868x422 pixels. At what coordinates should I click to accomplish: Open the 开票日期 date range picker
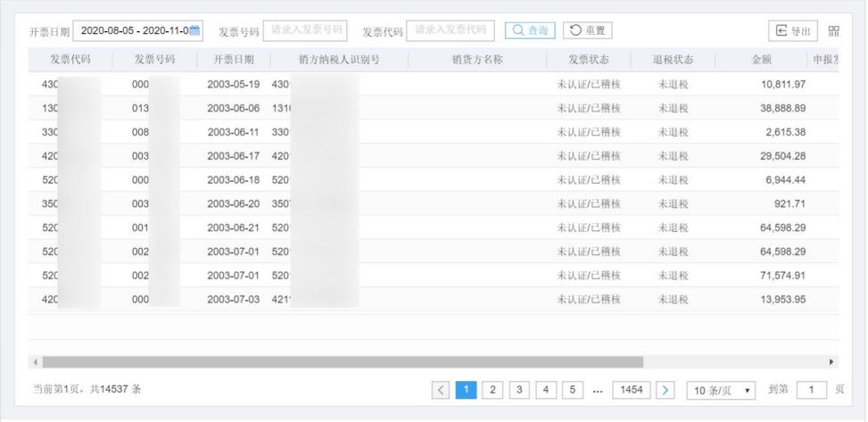[x=132, y=31]
